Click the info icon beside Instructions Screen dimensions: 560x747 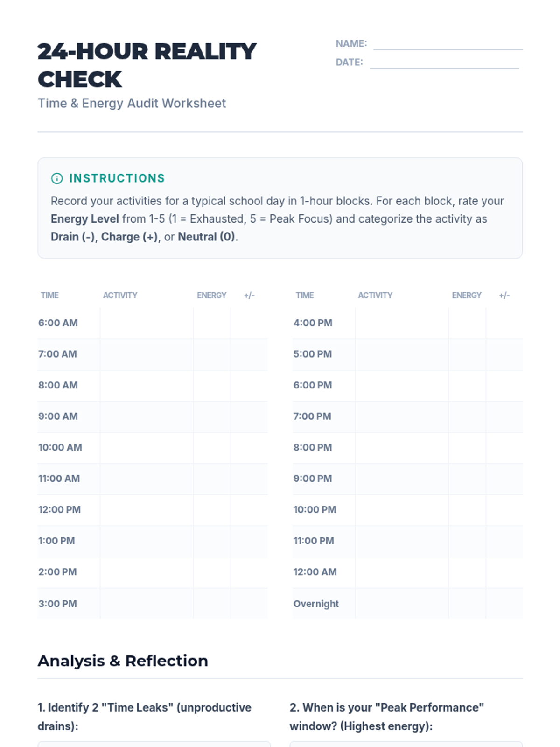(56, 178)
